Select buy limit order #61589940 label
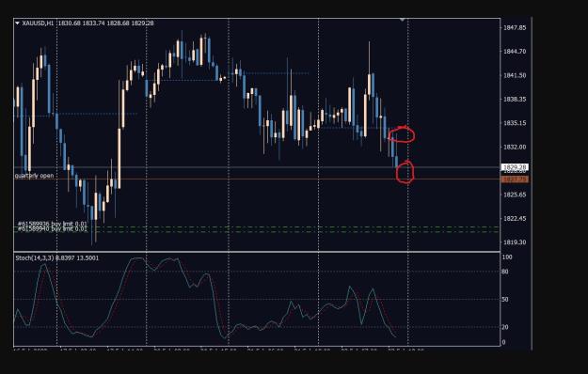 [x=53, y=228]
